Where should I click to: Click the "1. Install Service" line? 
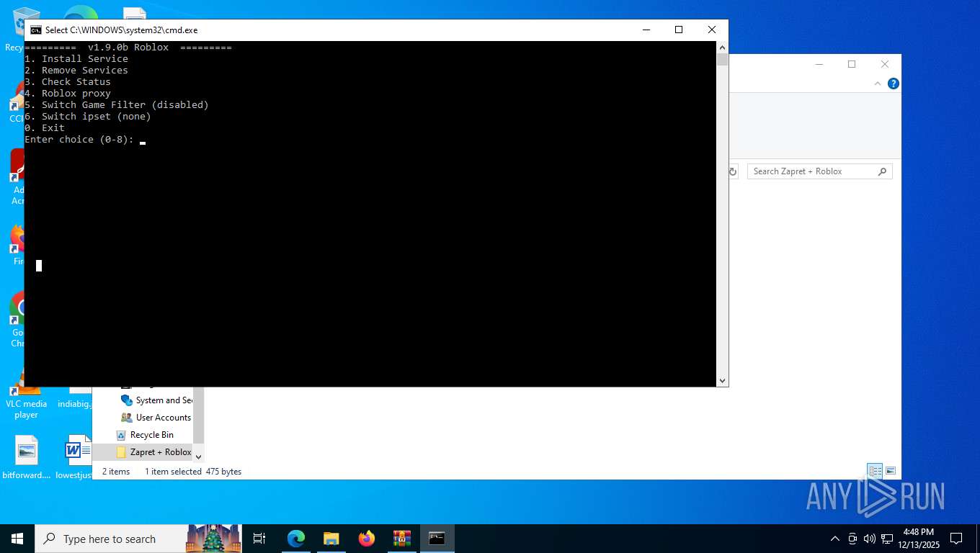[x=76, y=59]
